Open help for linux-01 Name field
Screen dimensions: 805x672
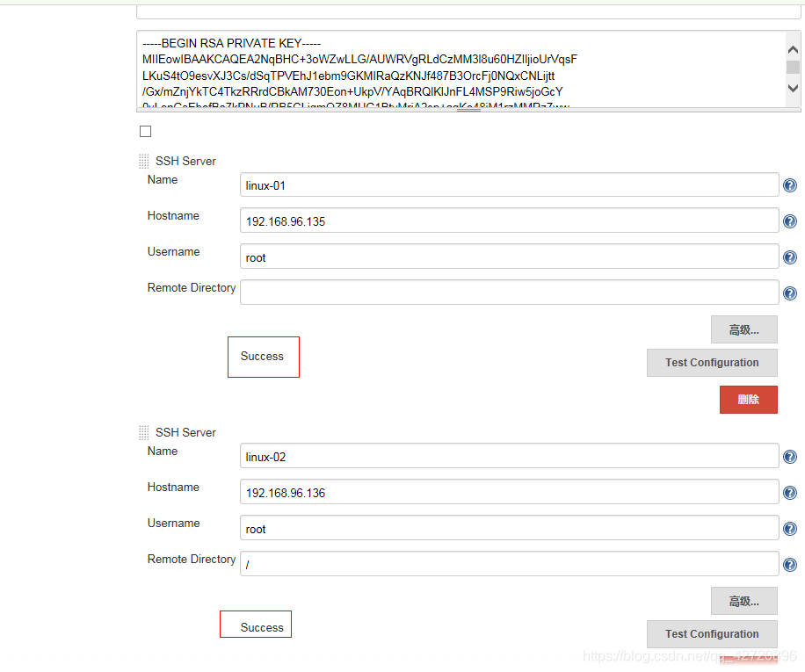(789, 185)
